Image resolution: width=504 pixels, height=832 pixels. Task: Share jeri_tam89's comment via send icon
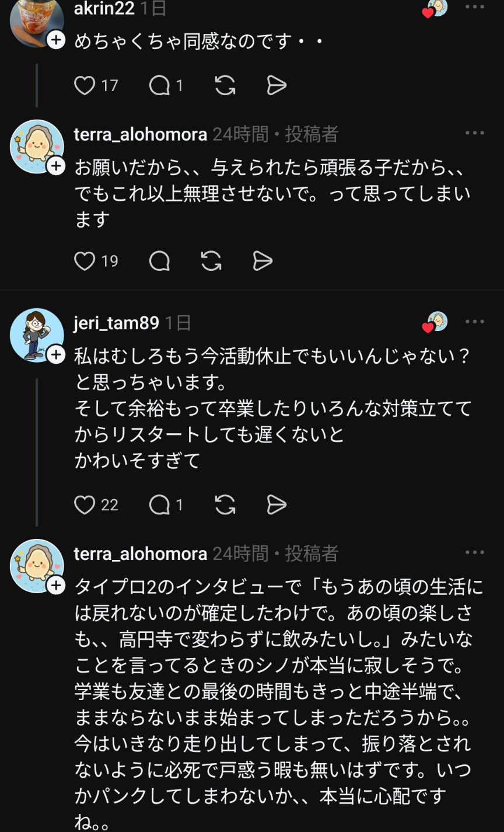tap(276, 504)
